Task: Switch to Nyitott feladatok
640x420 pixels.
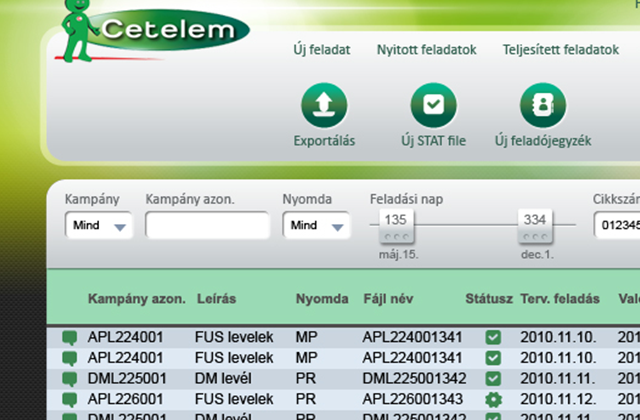Action: coord(426,49)
